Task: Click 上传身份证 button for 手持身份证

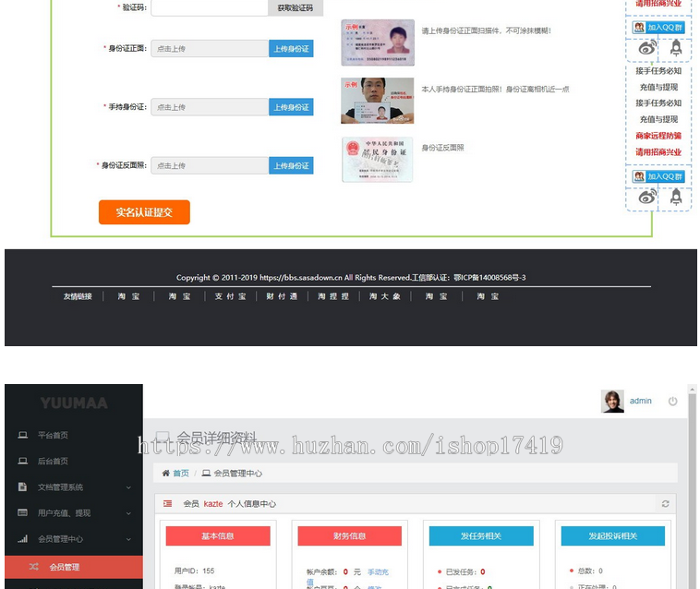Action: pos(291,107)
